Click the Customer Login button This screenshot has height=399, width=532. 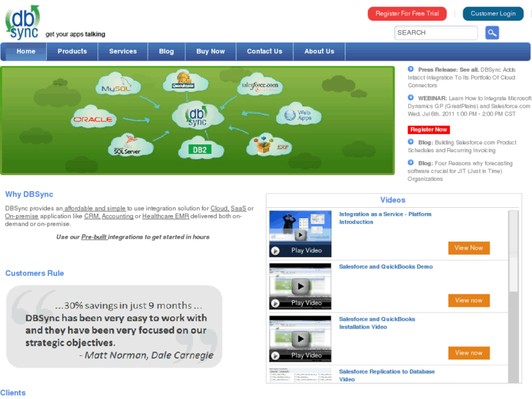click(493, 14)
